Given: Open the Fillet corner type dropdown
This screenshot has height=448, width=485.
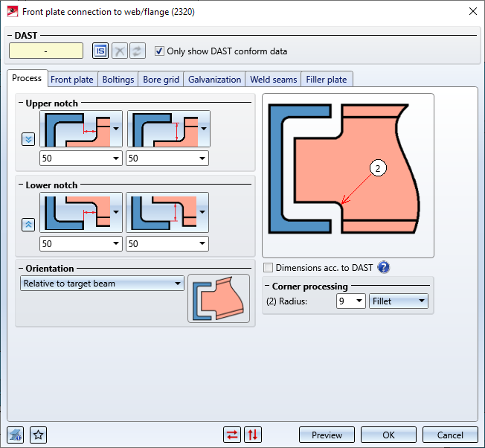Looking at the screenshot, I should 399,301.
